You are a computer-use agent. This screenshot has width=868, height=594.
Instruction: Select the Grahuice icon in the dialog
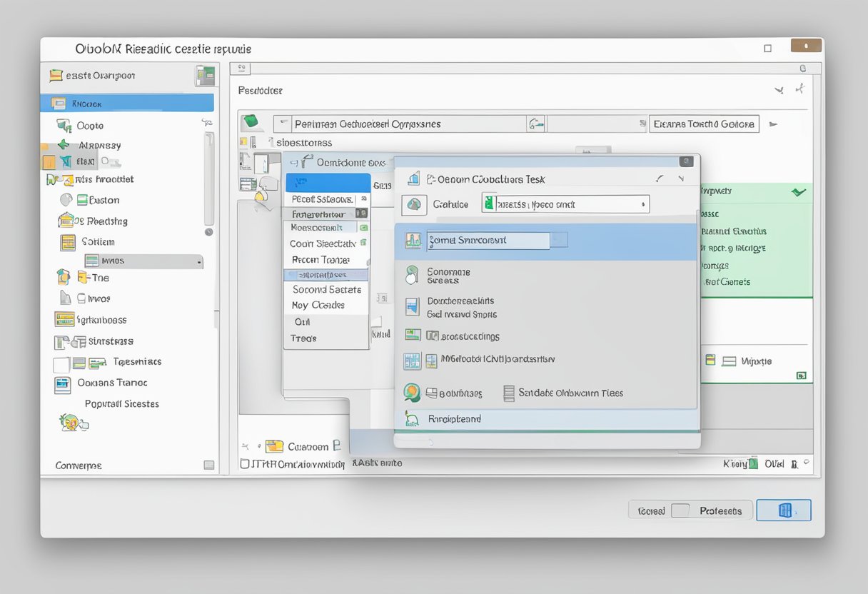415,204
